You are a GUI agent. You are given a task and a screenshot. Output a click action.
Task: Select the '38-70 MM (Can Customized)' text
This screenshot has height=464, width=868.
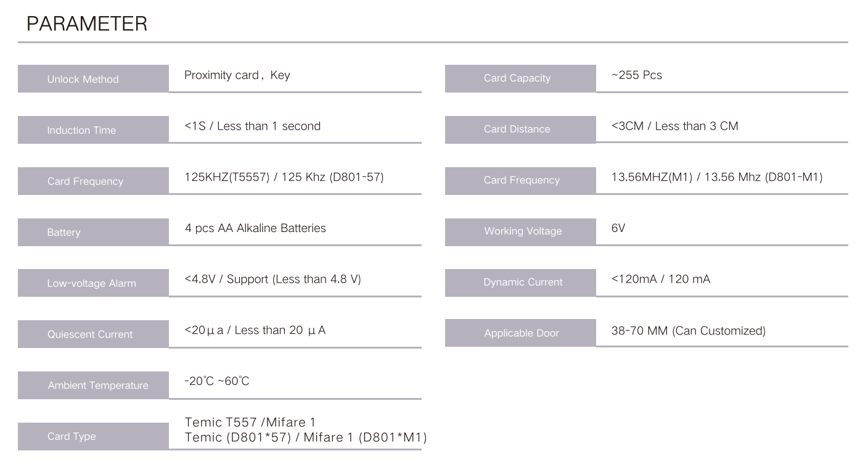coord(688,331)
